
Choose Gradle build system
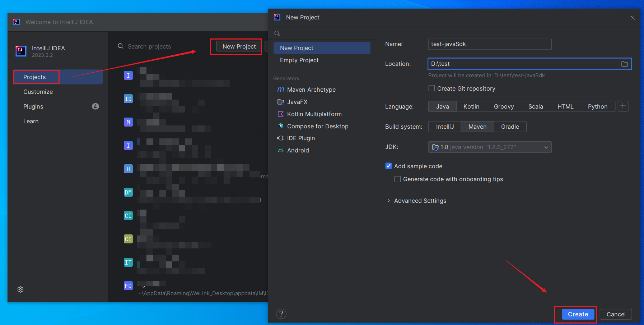click(x=510, y=127)
